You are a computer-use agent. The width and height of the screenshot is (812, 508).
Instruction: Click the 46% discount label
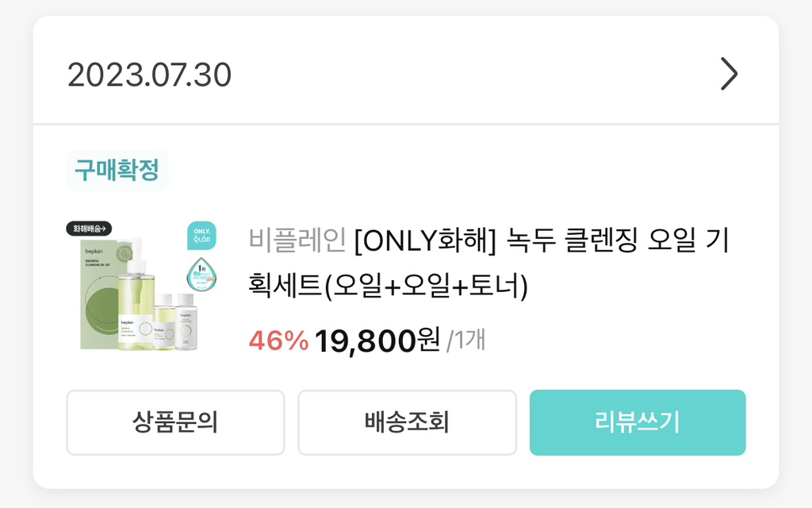(278, 341)
